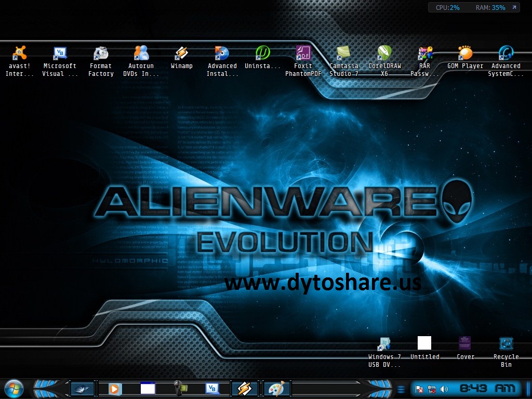532x399 pixels.
Task: Open Autorun DVDs desktop shortcut
Action: [141, 61]
